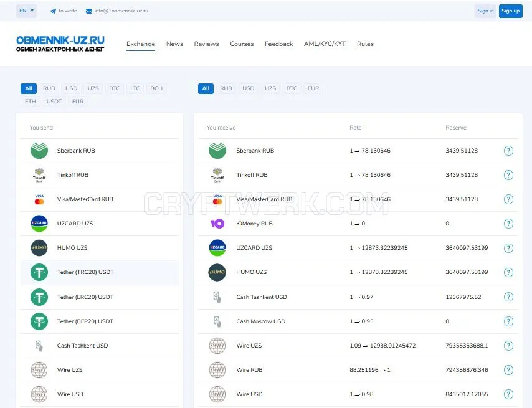Open help icon for Wire UZS receive row
This screenshot has width=532, height=408.
508,346
